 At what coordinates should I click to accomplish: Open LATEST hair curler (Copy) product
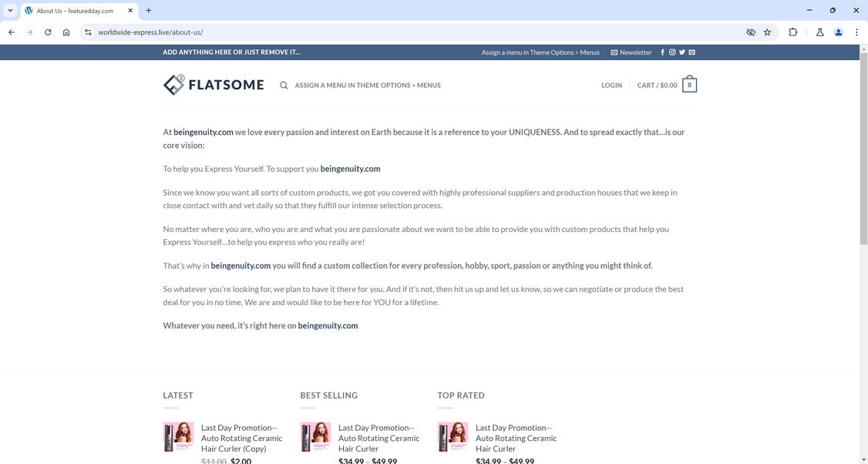242,438
